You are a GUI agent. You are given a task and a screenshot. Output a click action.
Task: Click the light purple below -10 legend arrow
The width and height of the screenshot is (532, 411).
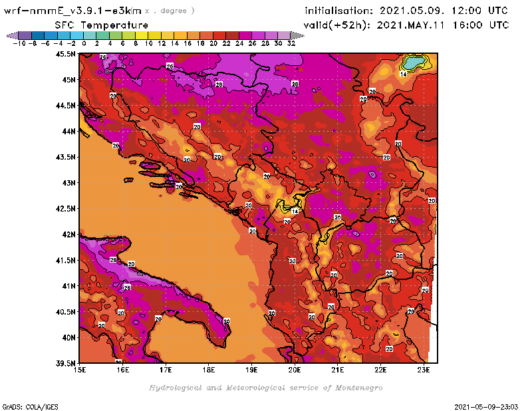tap(12, 35)
